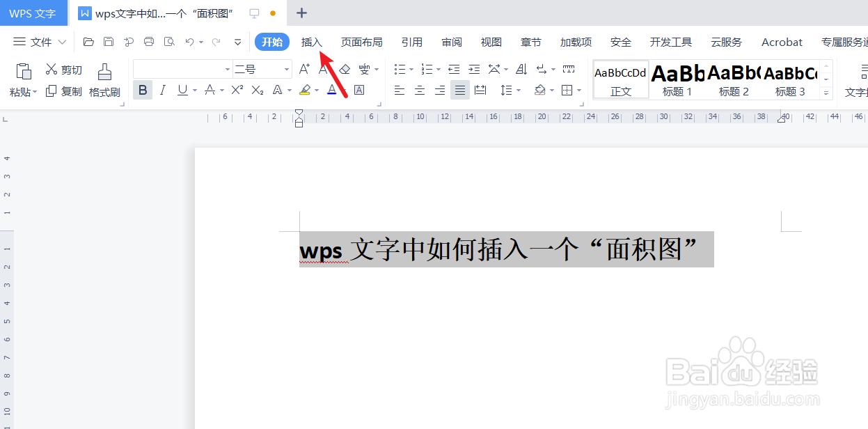Click the paragraph shading fill bucket
The height and width of the screenshot is (429, 868).
(539, 90)
